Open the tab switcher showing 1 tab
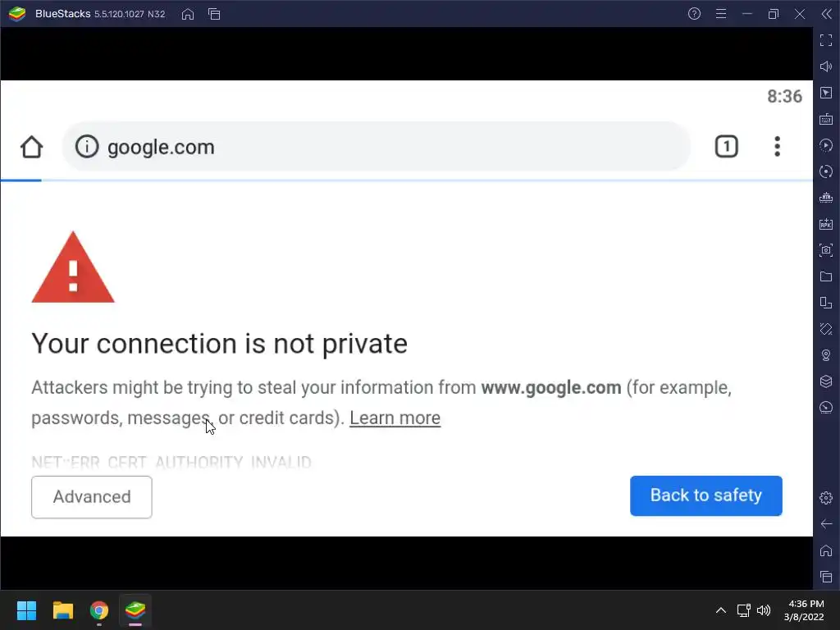This screenshot has height=630, width=840. point(726,147)
